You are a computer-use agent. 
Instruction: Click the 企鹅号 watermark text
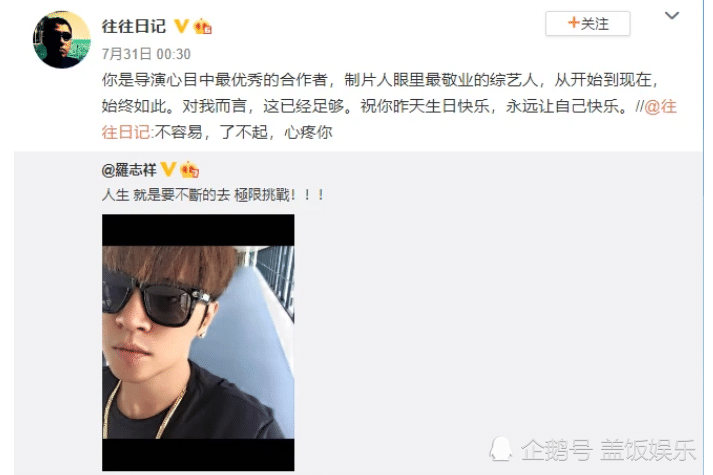point(557,450)
